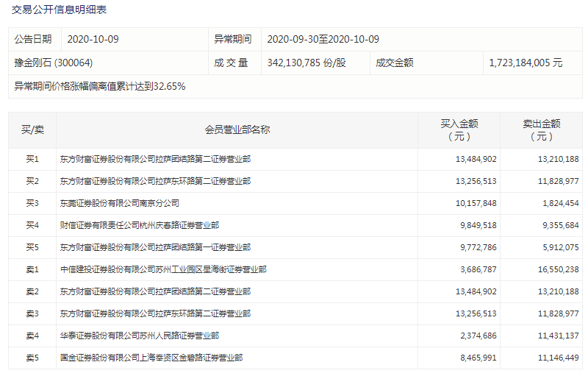The image size is (588, 376).
Task: Click 财信证券杭州庆春路证券营业部
Action: tap(140, 225)
